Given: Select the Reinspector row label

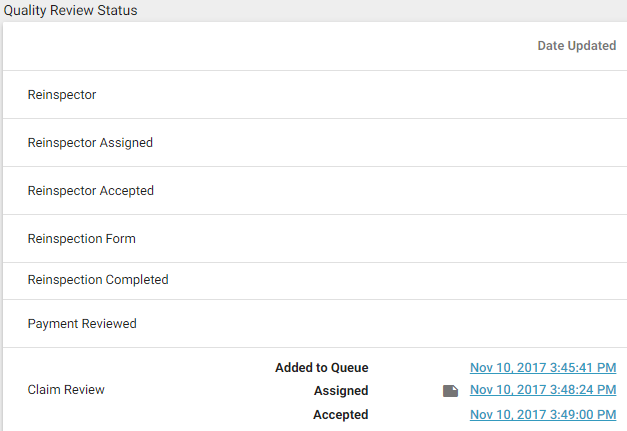Looking at the screenshot, I should (x=62, y=95).
